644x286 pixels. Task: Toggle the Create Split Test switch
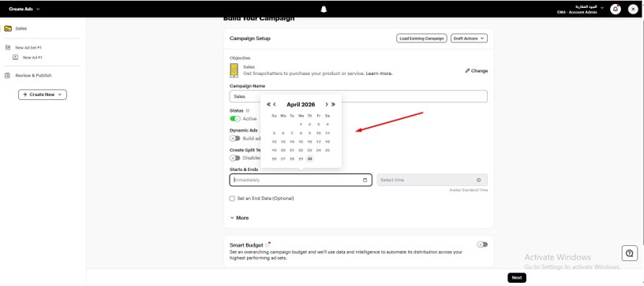click(235, 158)
